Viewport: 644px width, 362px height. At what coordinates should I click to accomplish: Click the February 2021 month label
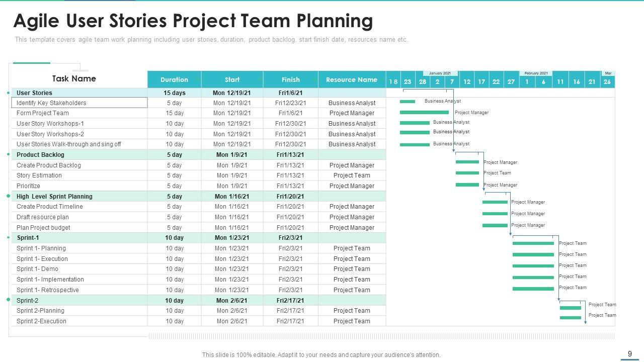tap(536, 73)
